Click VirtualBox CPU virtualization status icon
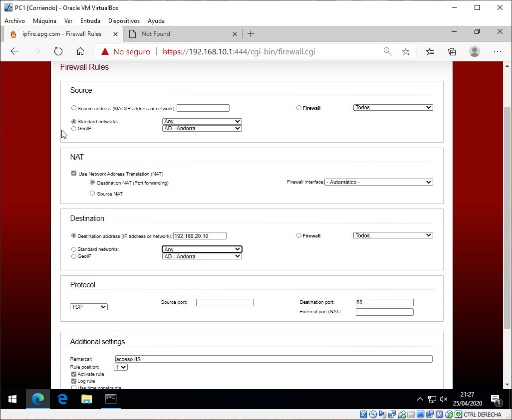The image size is (512, 420). (x=440, y=415)
